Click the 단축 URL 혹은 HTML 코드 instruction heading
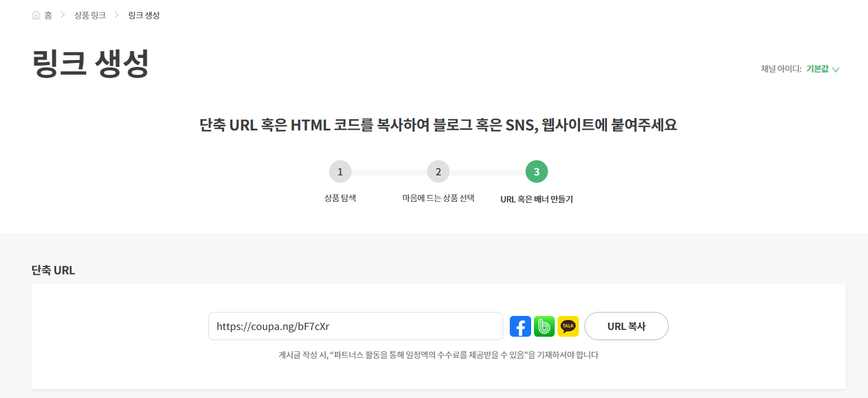Screen dimensions: 868x398 (x=438, y=125)
